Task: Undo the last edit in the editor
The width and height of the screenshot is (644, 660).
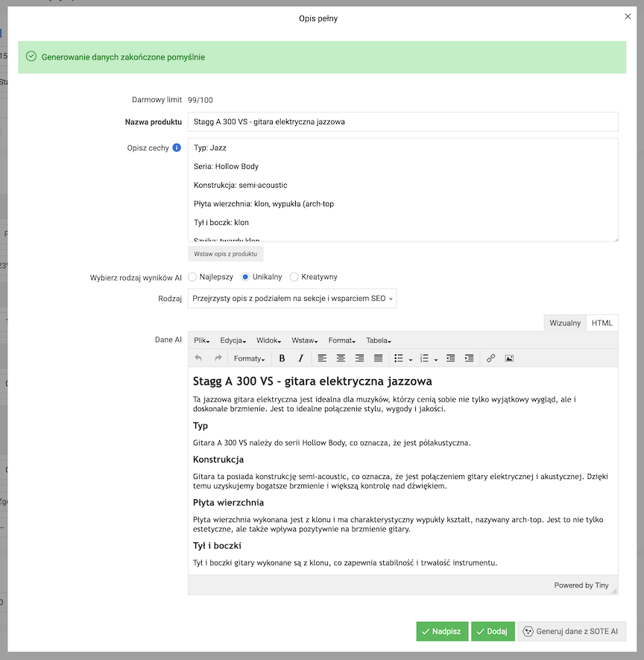Action: [x=198, y=358]
